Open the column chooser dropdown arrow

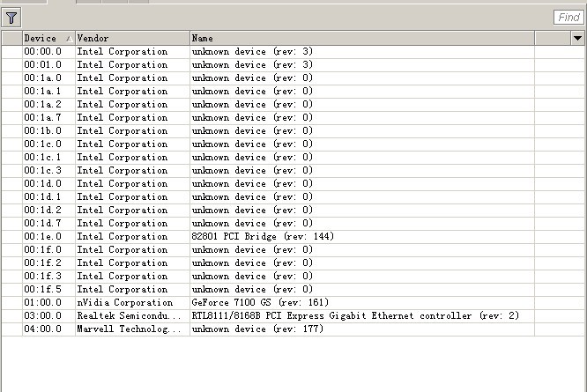577,38
